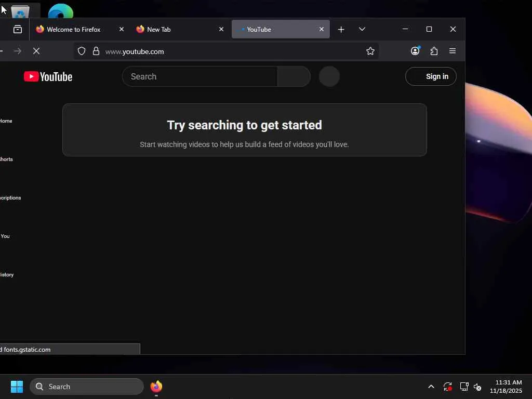Open tracking protection shield icon
Screen dimensions: 532x399
[82, 51]
